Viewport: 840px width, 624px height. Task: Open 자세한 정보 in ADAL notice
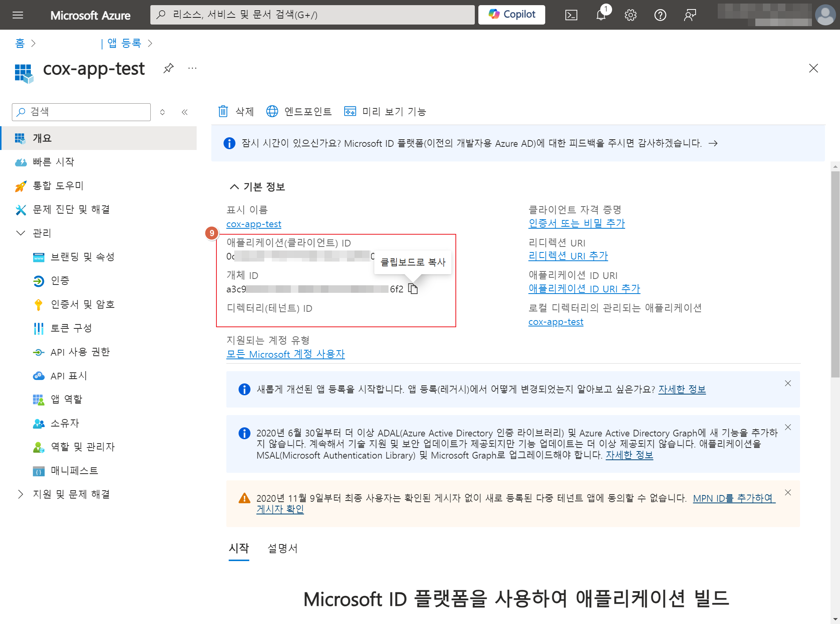pos(630,455)
